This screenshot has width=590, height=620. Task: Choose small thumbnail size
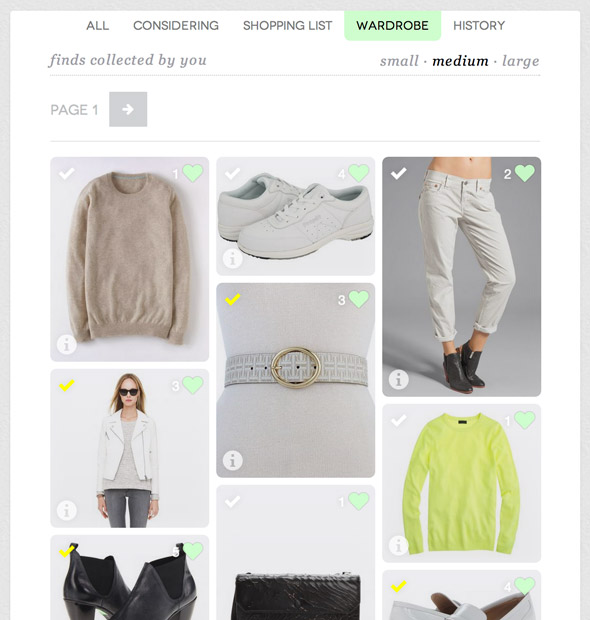click(399, 61)
